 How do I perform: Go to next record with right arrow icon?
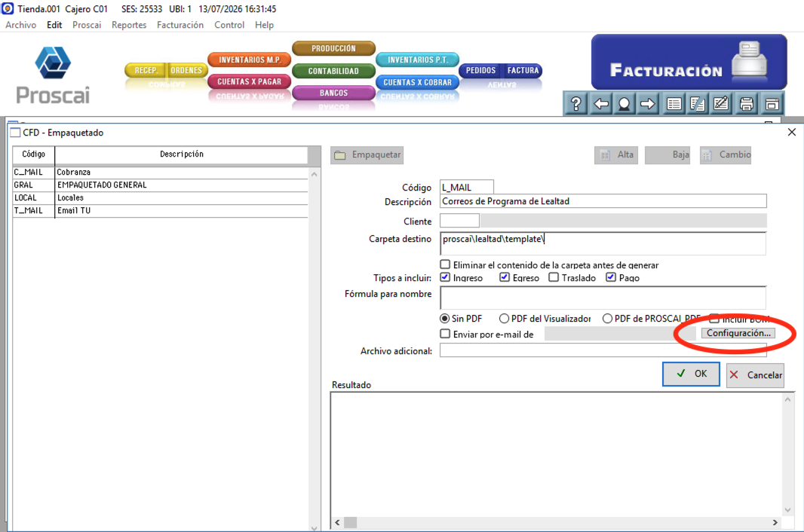tap(648, 104)
